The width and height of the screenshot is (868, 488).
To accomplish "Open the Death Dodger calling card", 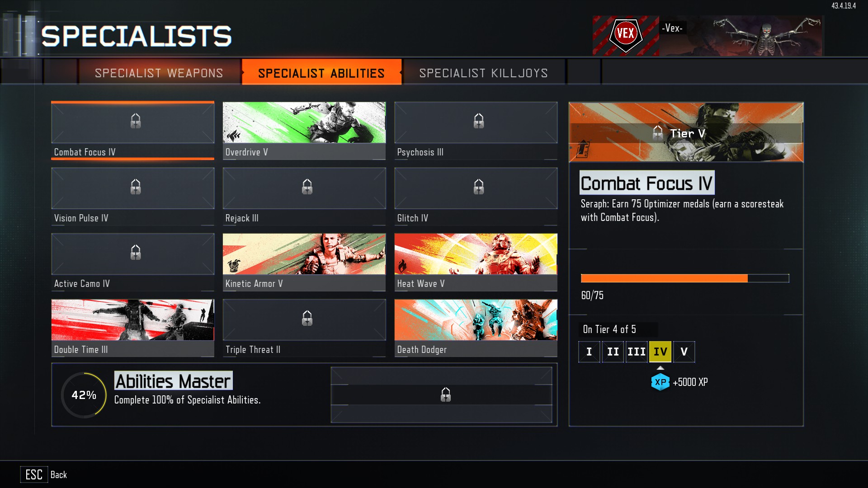I will 476,328.
